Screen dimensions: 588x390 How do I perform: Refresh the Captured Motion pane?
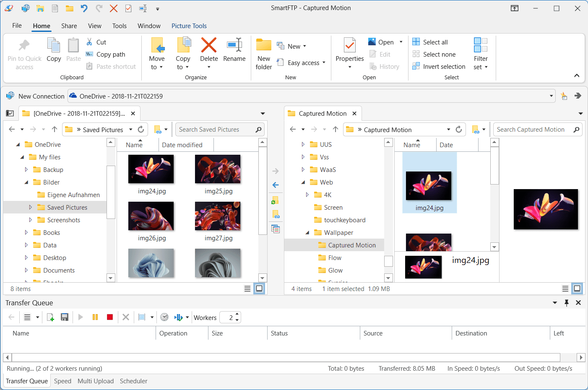pyautogui.click(x=459, y=130)
